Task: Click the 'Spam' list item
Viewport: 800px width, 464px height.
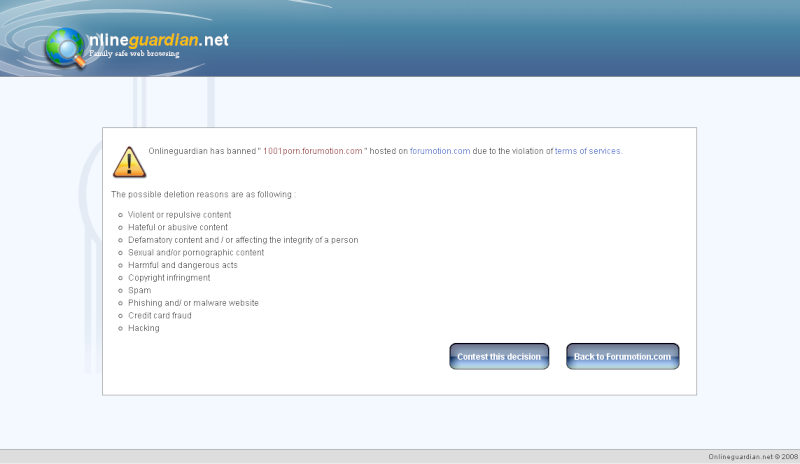Action: coord(139,290)
